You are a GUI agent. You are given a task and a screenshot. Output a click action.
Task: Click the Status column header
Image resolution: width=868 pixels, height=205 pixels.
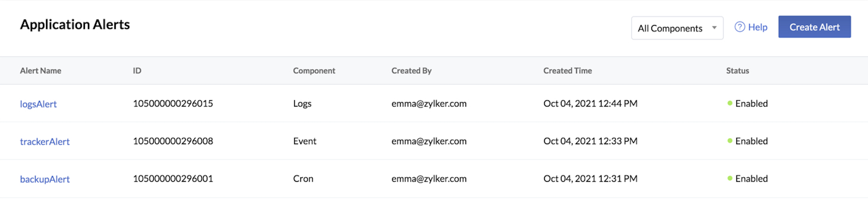[737, 70]
